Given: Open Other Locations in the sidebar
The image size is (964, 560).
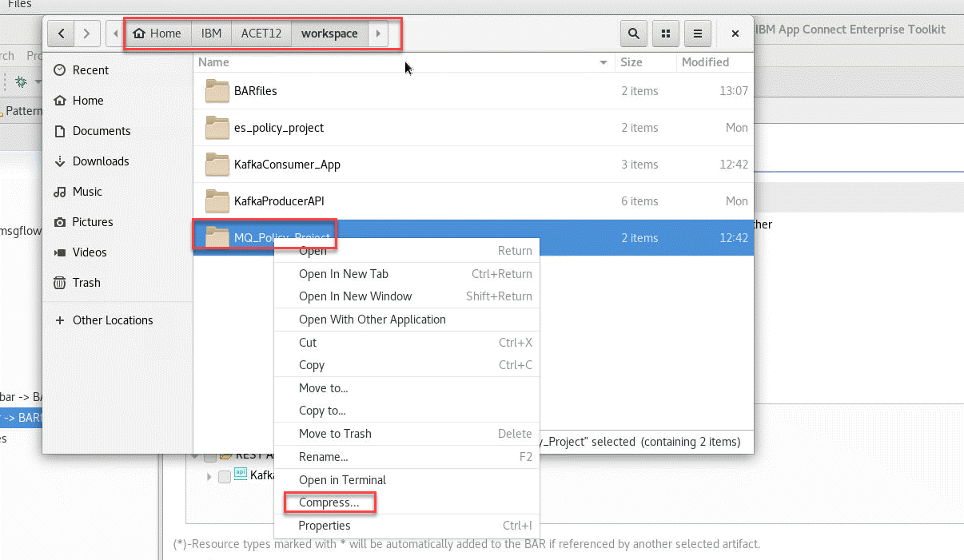Looking at the screenshot, I should coord(112,320).
